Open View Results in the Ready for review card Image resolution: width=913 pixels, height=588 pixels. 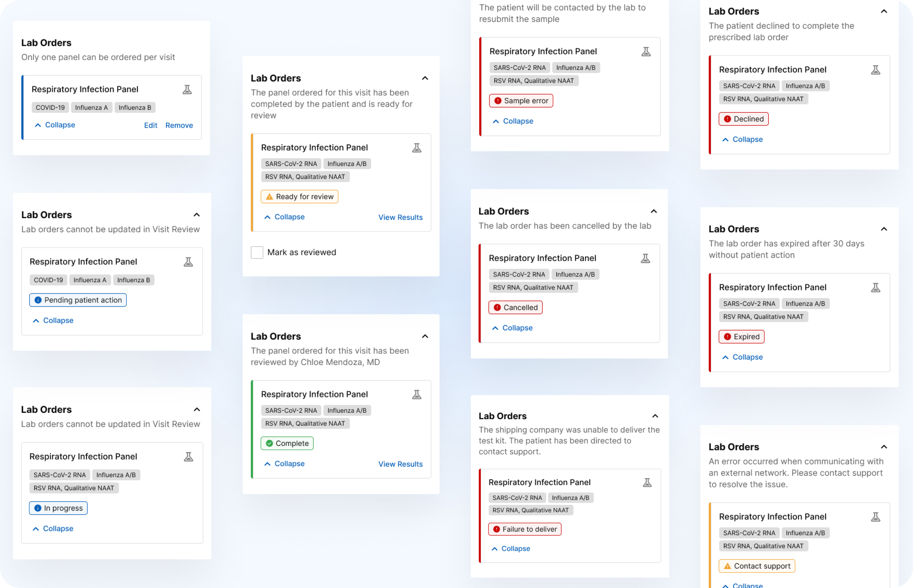coord(400,217)
